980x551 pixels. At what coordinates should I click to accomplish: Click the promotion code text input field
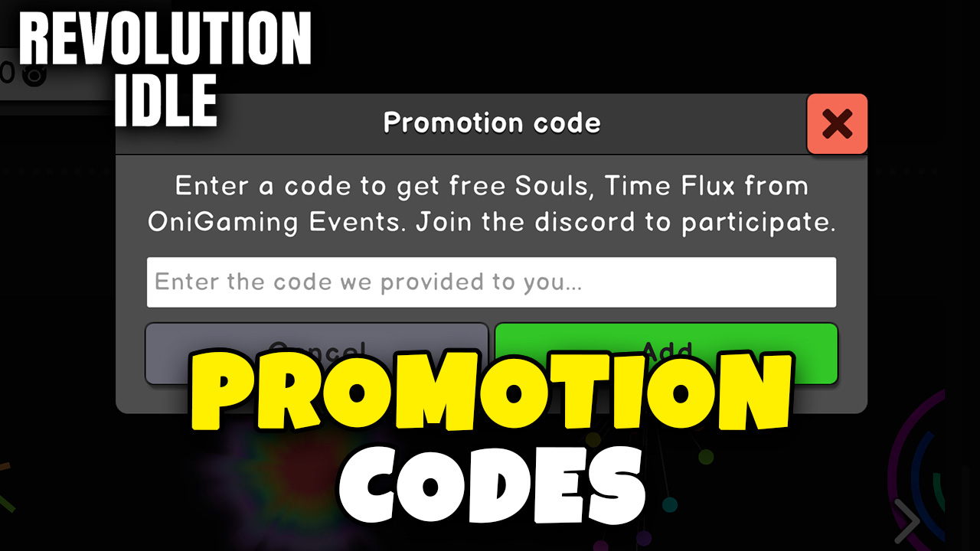(x=491, y=282)
